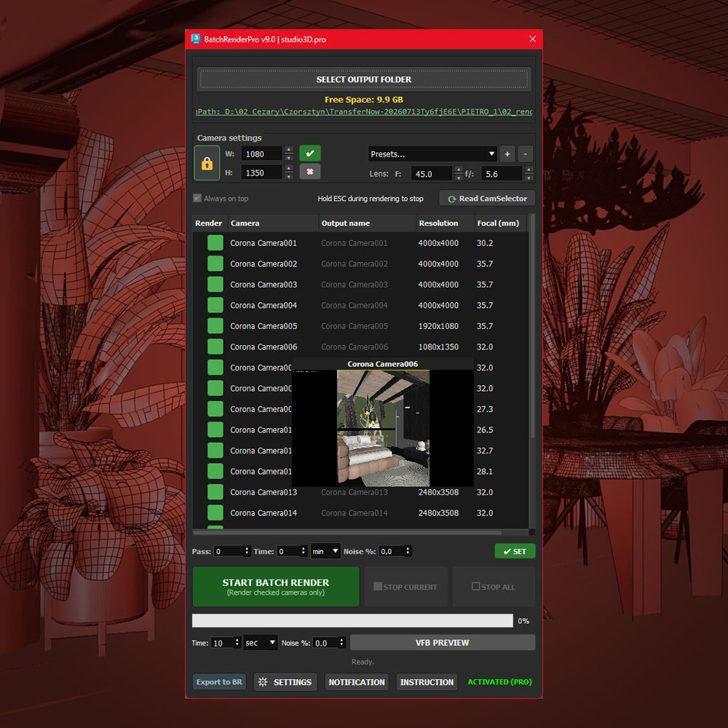
Task: Click the Render column header
Action: click(210, 223)
